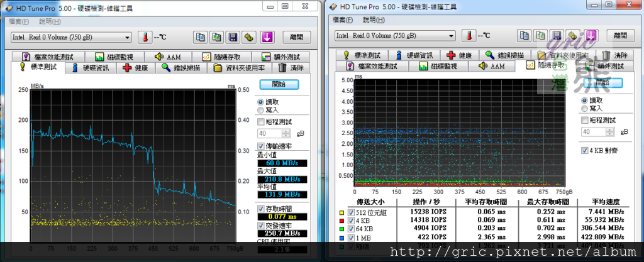Click the blue info 硬碟資訊 icon in left window
This screenshot has height=262, width=644.
pyautogui.click(x=75, y=68)
